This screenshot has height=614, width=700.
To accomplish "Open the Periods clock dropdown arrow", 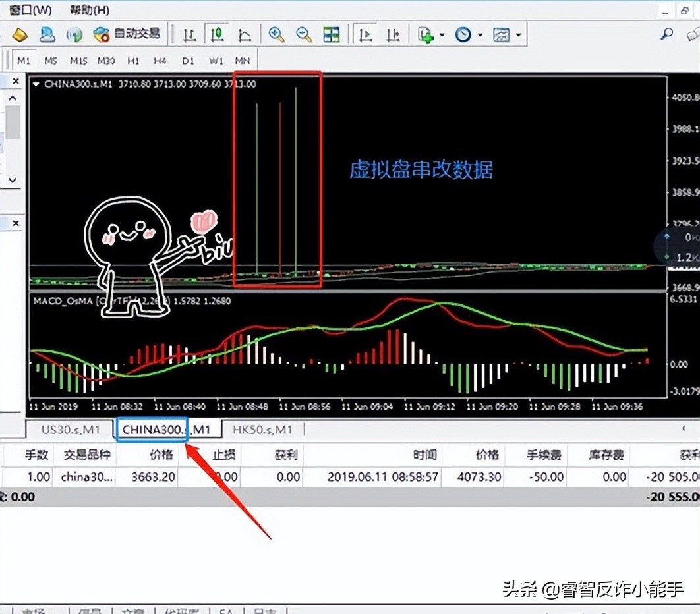I will [479, 34].
